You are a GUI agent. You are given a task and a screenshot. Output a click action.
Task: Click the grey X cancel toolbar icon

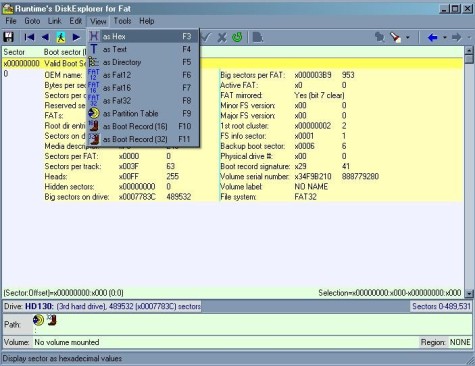pos(222,37)
